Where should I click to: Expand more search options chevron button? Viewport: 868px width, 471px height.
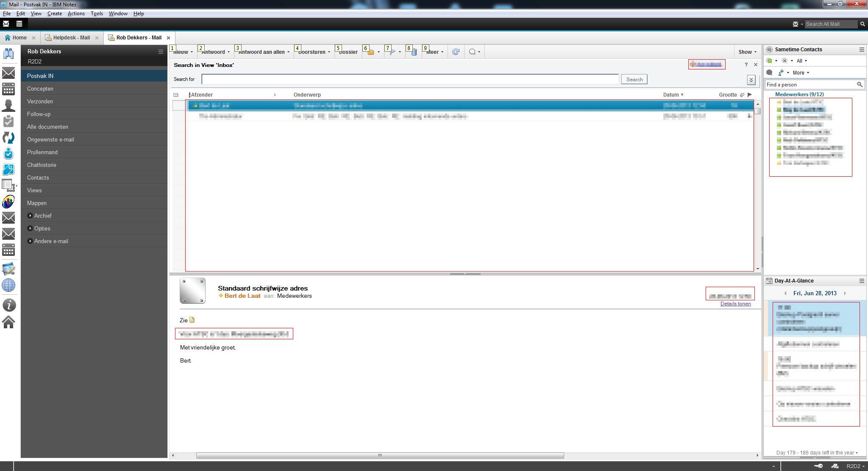click(751, 80)
